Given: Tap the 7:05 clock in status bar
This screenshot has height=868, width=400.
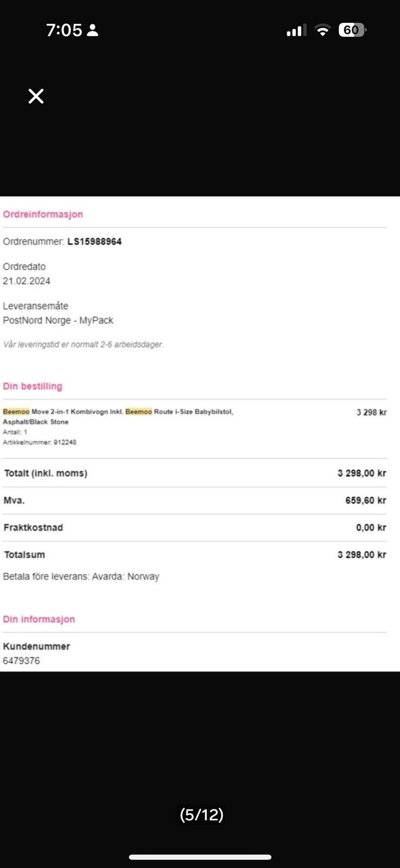Looking at the screenshot, I should click(x=64, y=30).
